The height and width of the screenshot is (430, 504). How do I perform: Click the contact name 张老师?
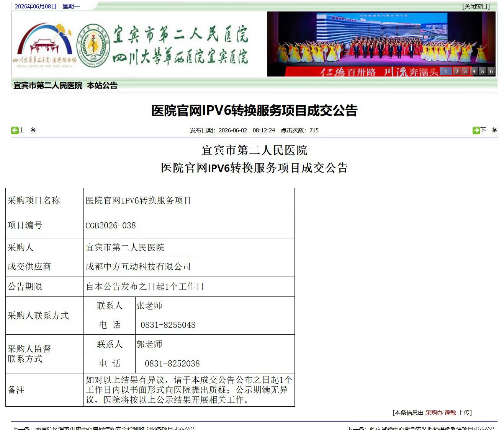point(149,306)
